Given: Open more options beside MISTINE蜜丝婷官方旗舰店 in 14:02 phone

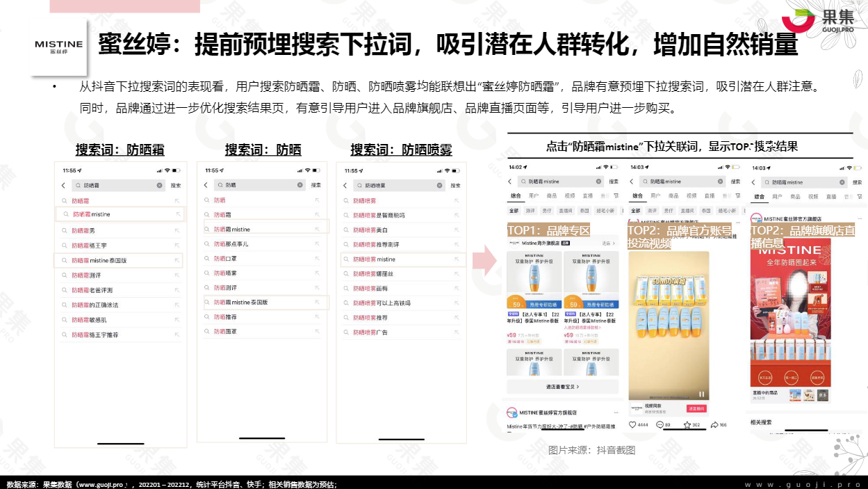Looking at the screenshot, I should pyautogui.click(x=615, y=412).
